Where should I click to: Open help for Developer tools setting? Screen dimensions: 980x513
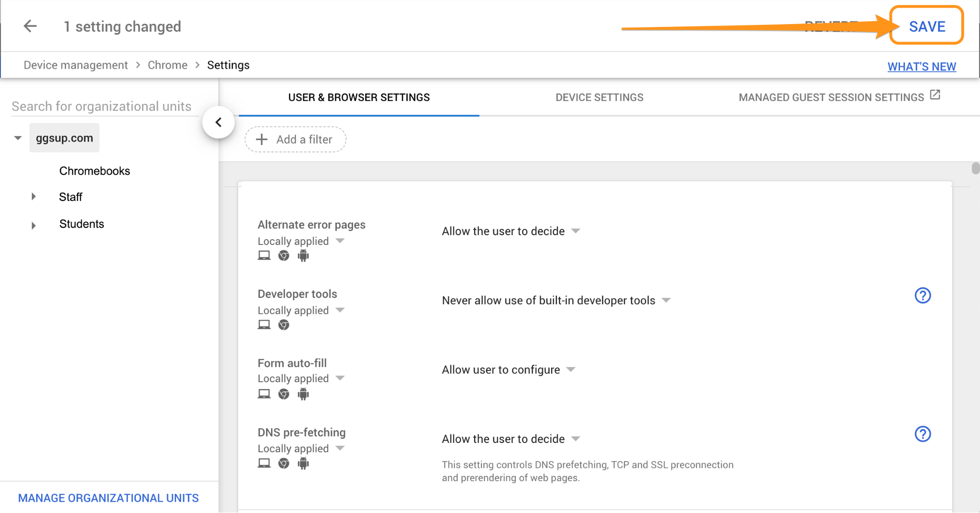click(922, 295)
